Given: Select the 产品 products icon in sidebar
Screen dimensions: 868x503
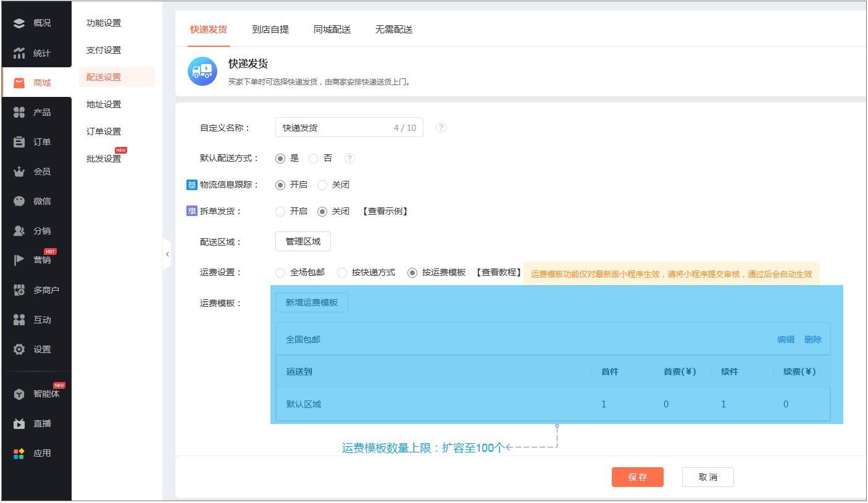Looking at the screenshot, I should coord(19,112).
